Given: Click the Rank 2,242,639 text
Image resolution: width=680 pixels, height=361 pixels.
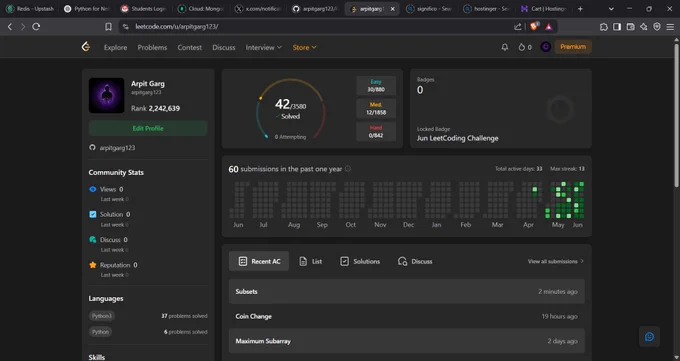Looking at the screenshot, I should pos(155,108).
